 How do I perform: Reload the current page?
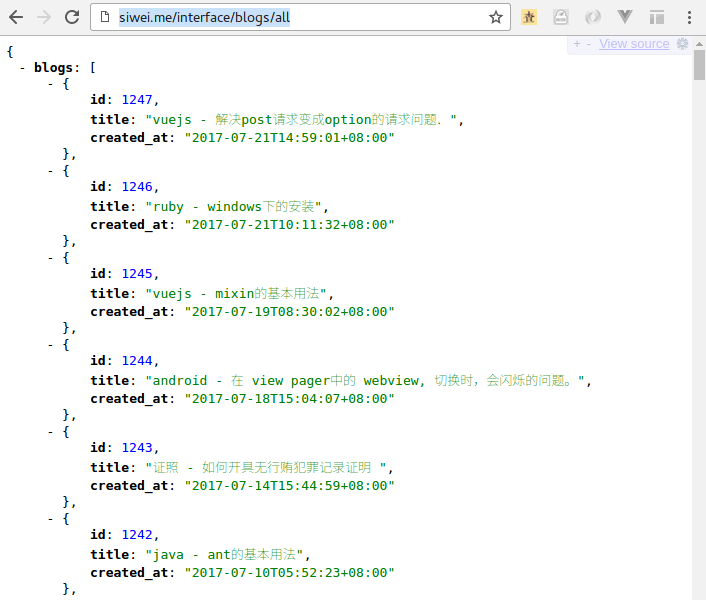[72, 17]
